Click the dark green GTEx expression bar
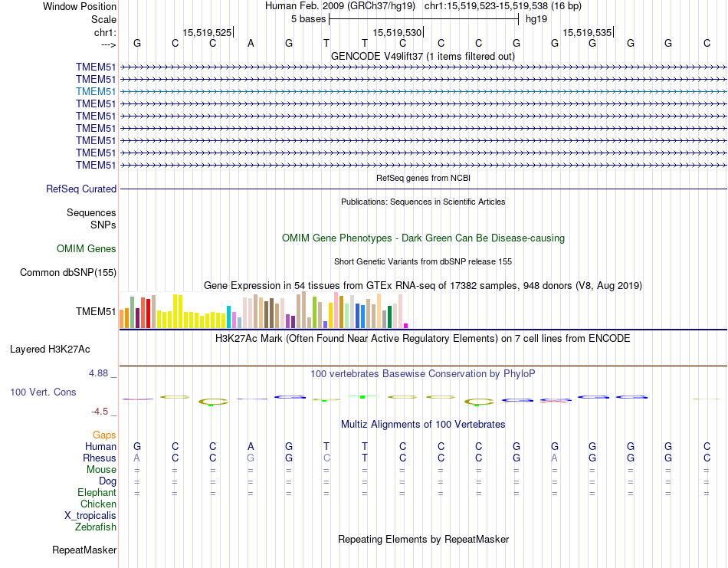 pos(389,317)
